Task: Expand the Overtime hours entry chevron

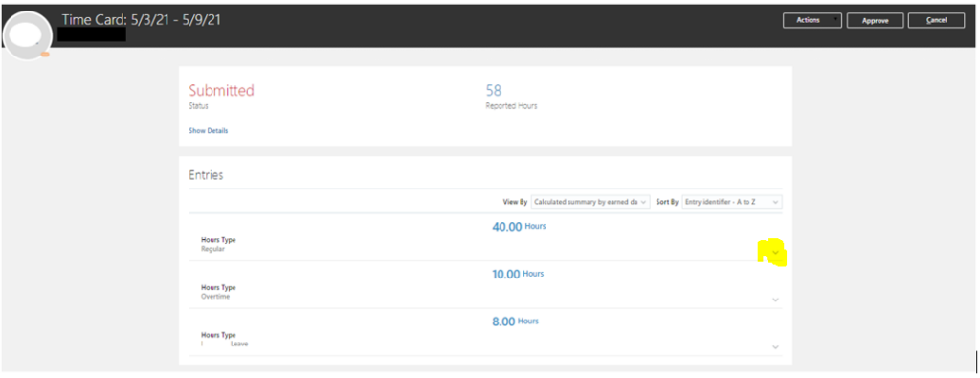Action: point(775,300)
